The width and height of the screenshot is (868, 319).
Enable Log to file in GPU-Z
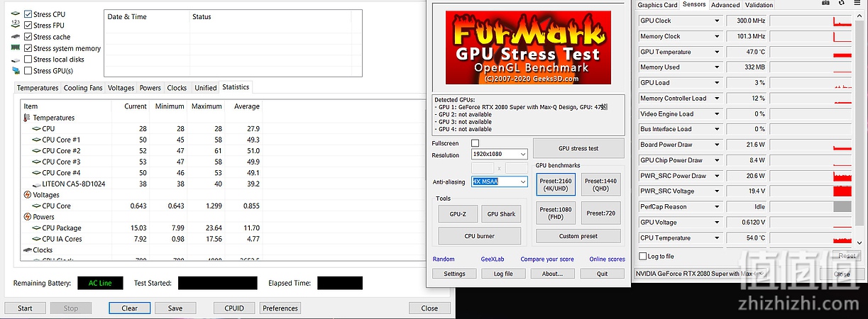643,256
